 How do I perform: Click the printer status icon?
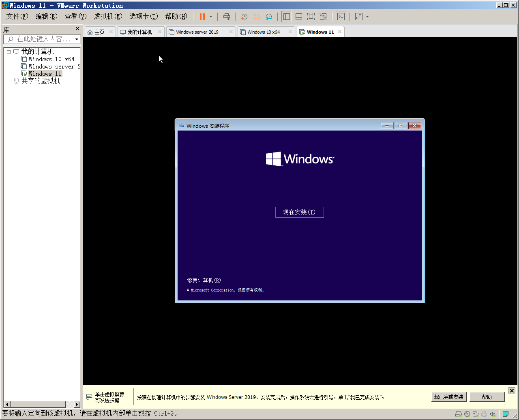[484, 414]
